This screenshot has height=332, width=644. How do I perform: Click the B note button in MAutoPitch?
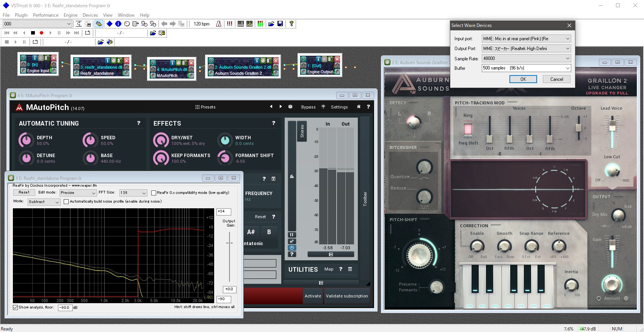click(269, 232)
